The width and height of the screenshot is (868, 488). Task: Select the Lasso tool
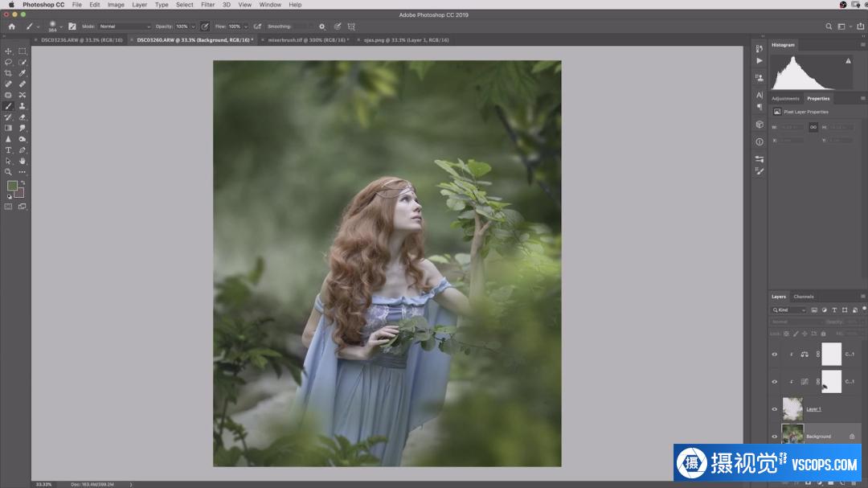[x=8, y=62]
